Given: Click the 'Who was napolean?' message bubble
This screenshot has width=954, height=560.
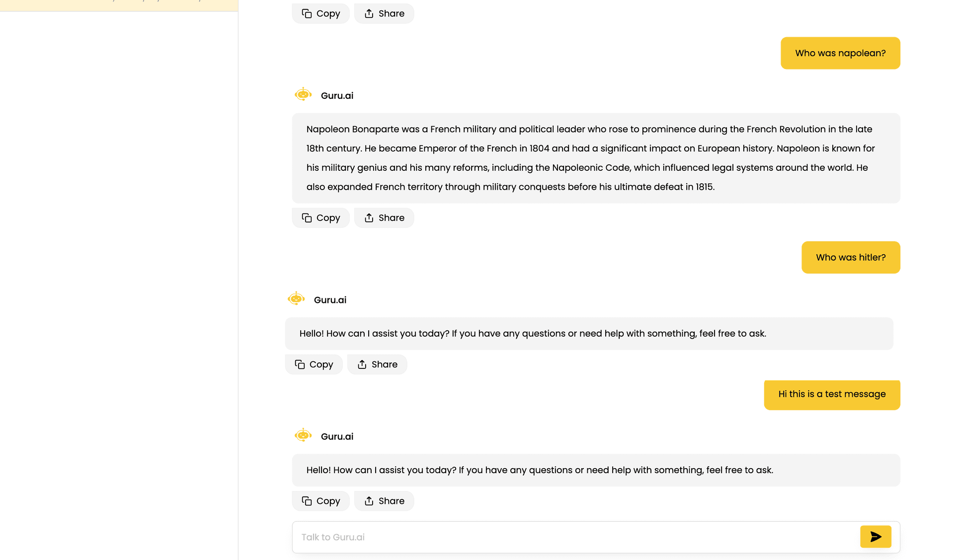Looking at the screenshot, I should (840, 53).
